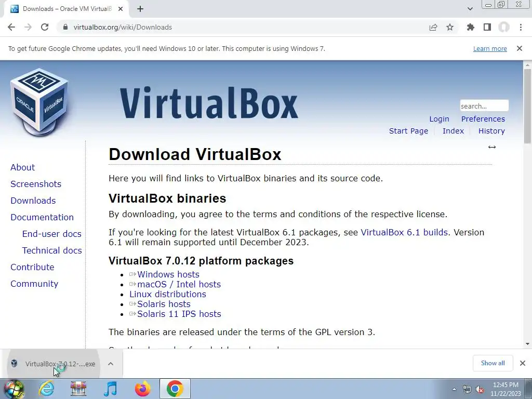Select the Downloads – Oracle VM VirtualBox tab
The image size is (532, 399).
(66, 9)
